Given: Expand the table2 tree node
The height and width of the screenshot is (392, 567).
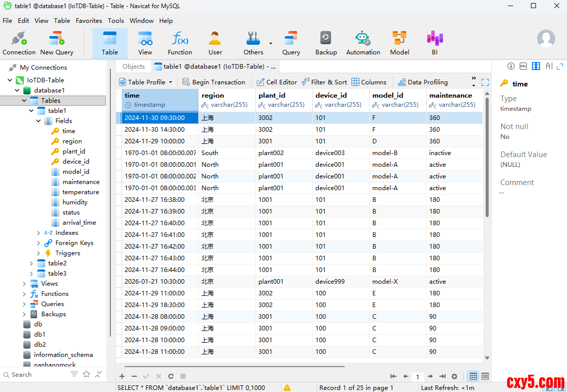Looking at the screenshot, I should [x=32, y=263].
